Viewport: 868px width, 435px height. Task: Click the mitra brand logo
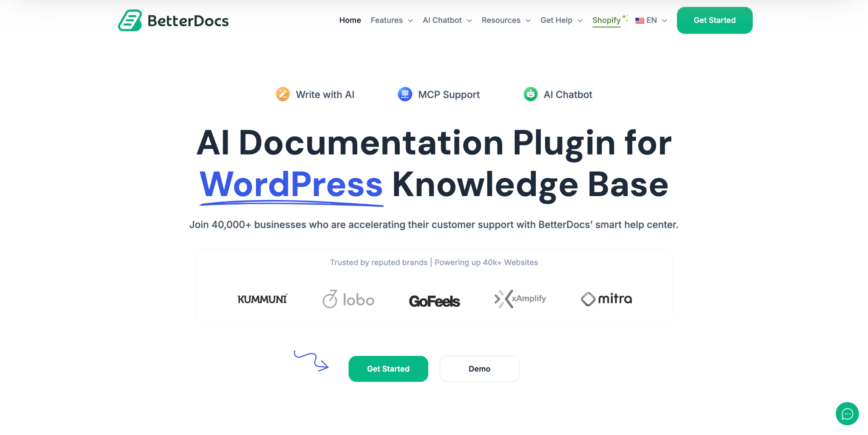(606, 299)
